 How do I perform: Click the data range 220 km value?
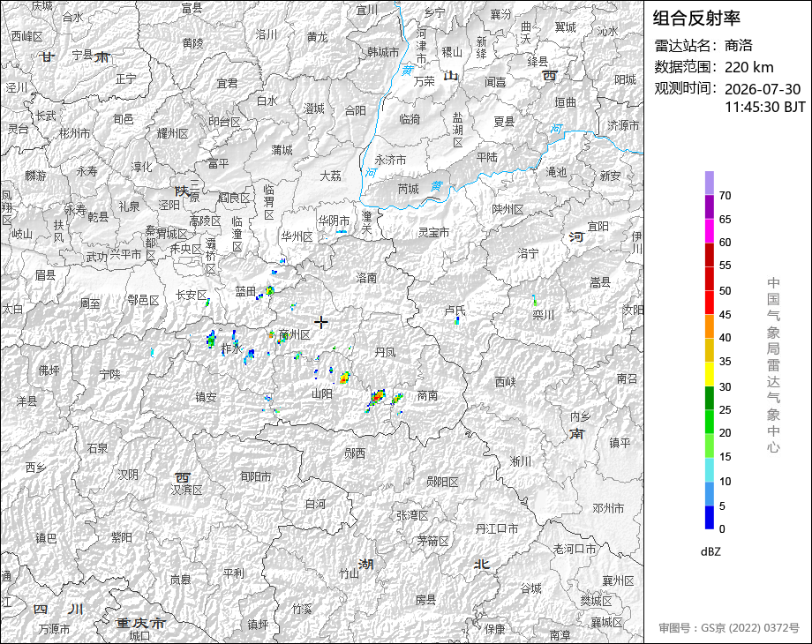748,67
